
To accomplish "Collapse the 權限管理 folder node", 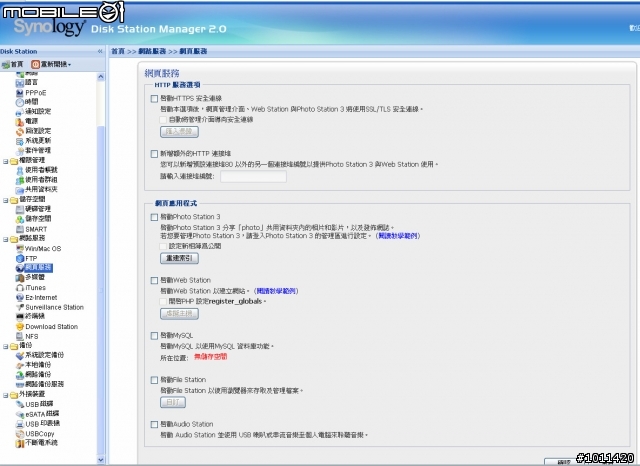I will [5, 162].
